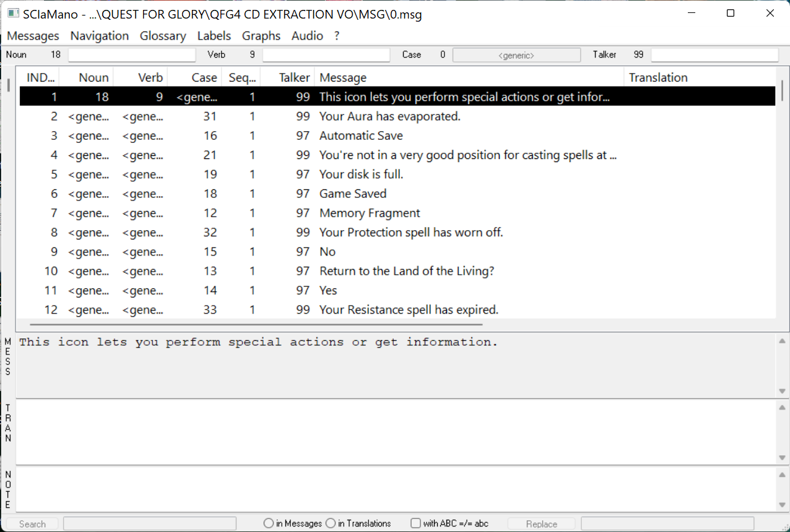
Task: Open the Audio menu
Action: pyautogui.click(x=307, y=36)
